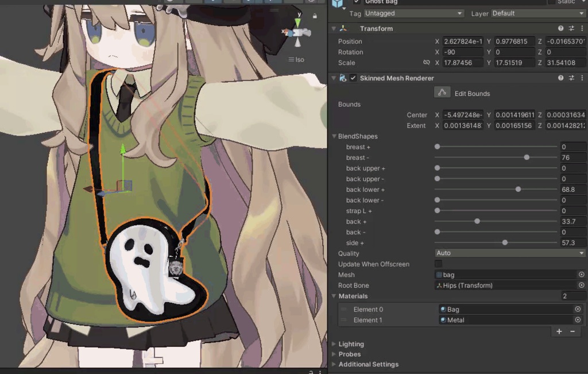Collapse the BlendShapes foldout
The image size is (588, 374).
tap(334, 136)
